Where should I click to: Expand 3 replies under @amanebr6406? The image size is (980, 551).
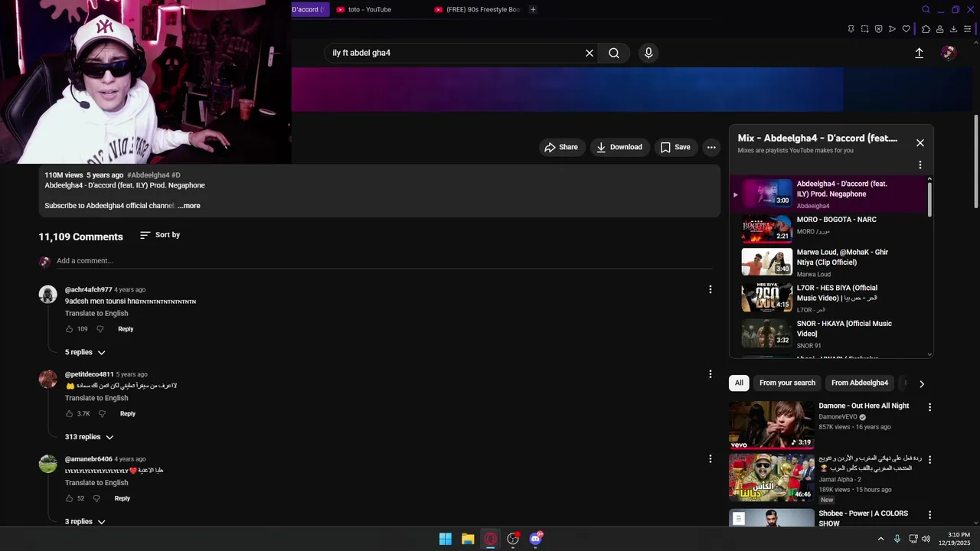click(x=85, y=521)
